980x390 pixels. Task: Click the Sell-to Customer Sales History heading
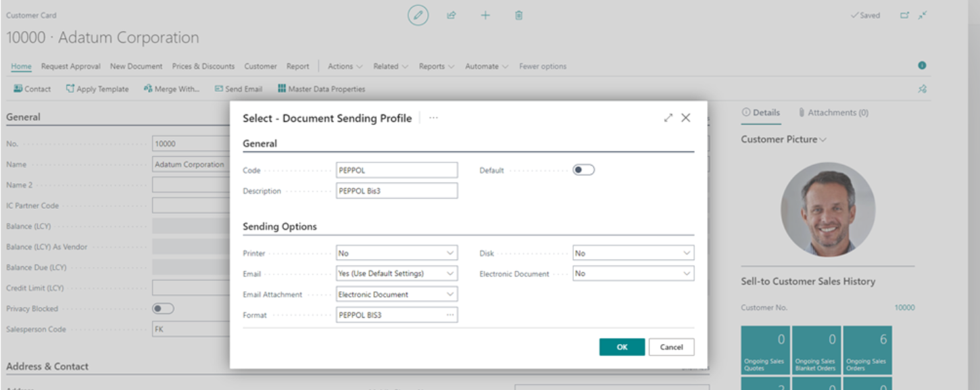pos(808,281)
